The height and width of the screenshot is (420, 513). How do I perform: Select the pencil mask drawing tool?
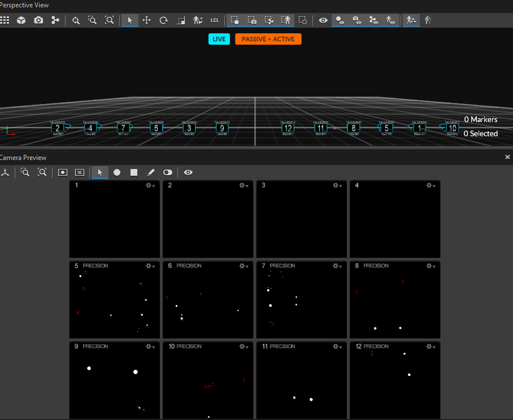pos(151,172)
